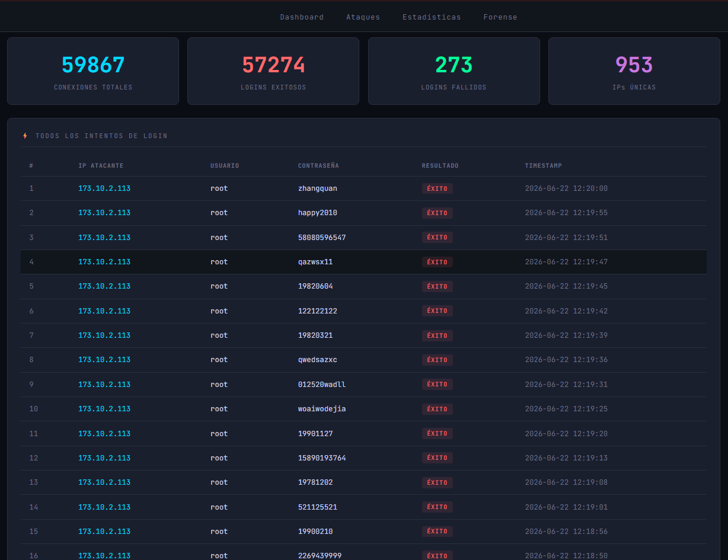Select the password 19900210
Screen dimensions: 728x560
pyautogui.click(x=315, y=532)
